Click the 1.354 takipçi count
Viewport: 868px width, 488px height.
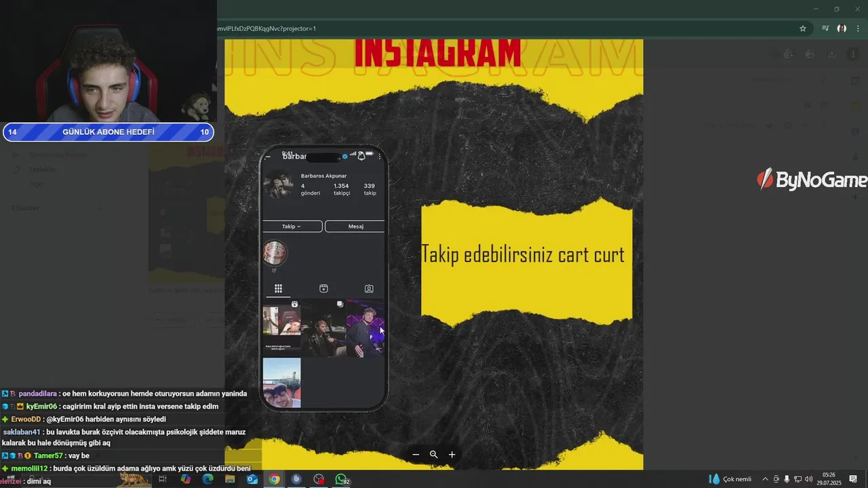[x=341, y=189]
